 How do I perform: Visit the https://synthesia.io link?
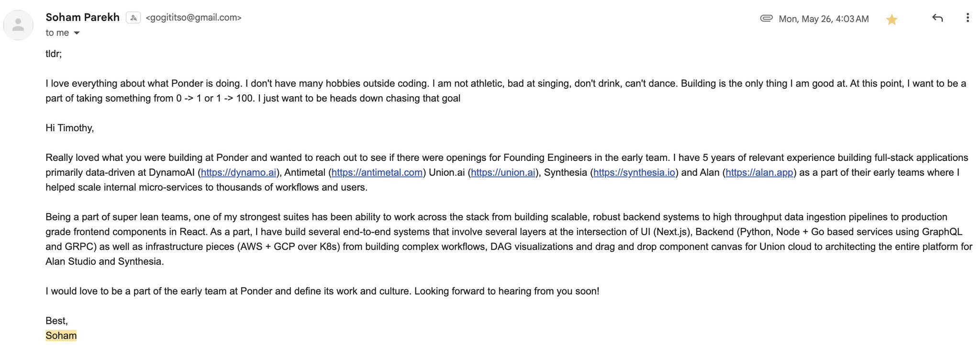pyautogui.click(x=634, y=172)
